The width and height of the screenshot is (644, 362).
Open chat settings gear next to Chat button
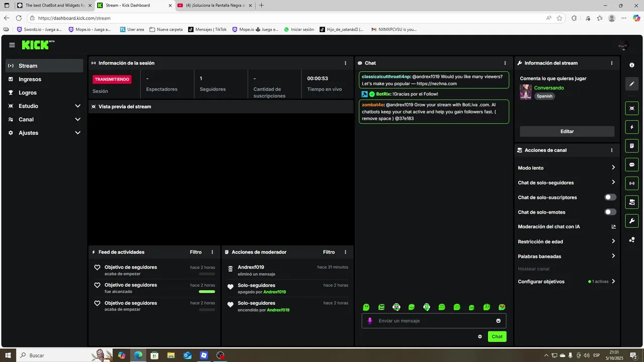[x=480, y=337]
